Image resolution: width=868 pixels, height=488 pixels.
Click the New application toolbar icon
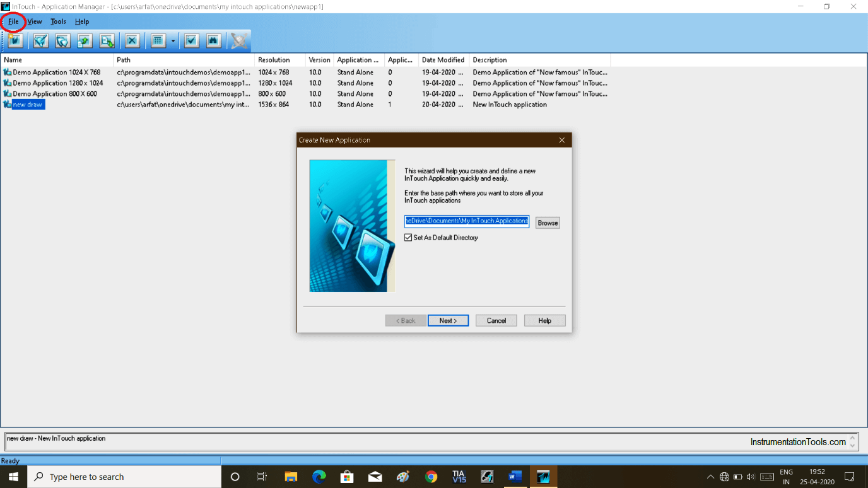tap(16, 41)
